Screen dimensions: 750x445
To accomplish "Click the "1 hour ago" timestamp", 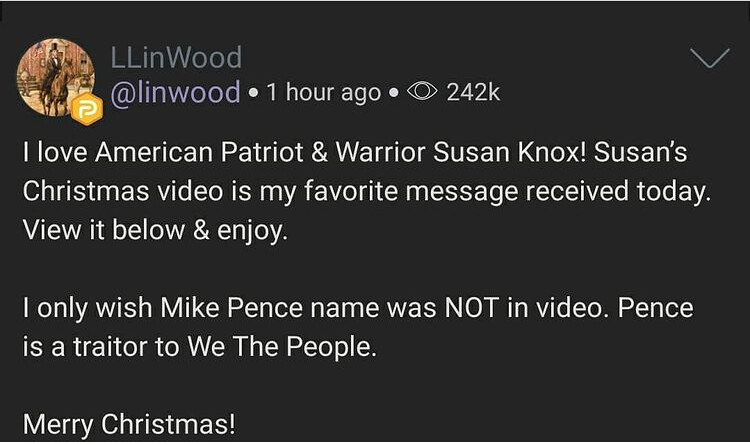I will click(x=324, y=92).
